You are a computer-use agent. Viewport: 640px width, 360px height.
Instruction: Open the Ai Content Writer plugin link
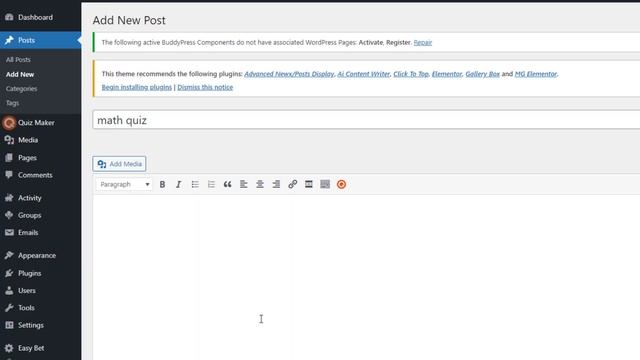click(x=363, y=74)
